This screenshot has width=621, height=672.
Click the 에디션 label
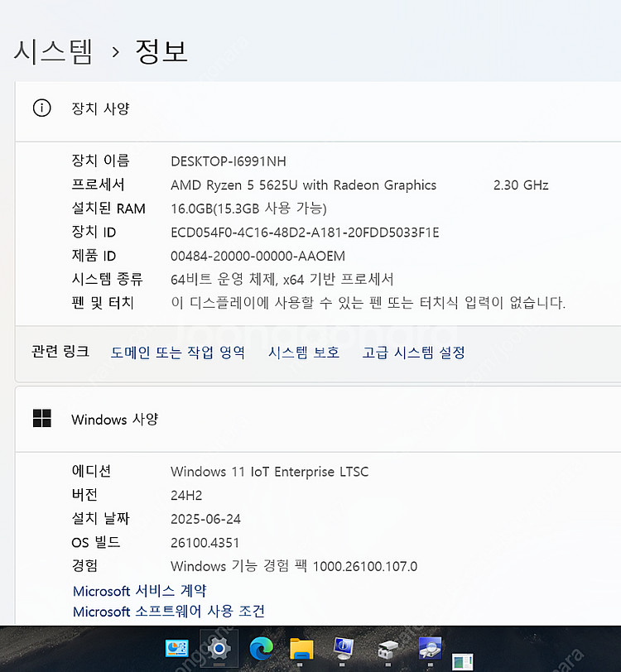tap(91, 471)
